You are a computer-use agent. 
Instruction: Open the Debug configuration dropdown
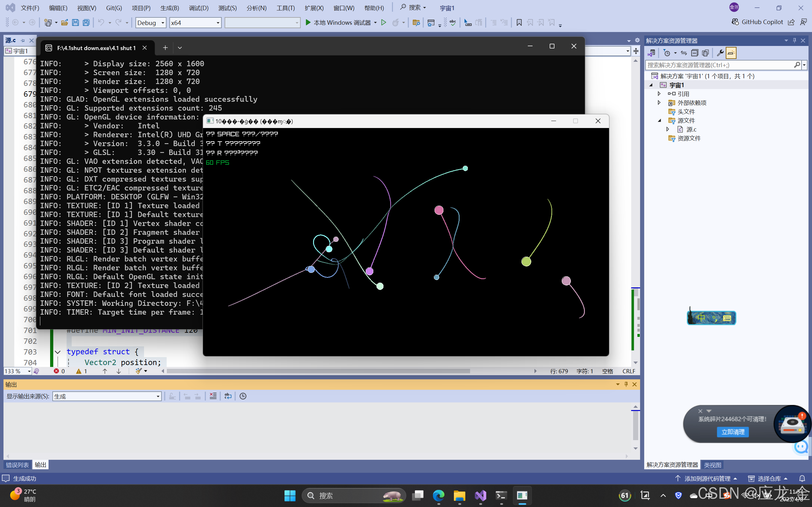(150, 22)
